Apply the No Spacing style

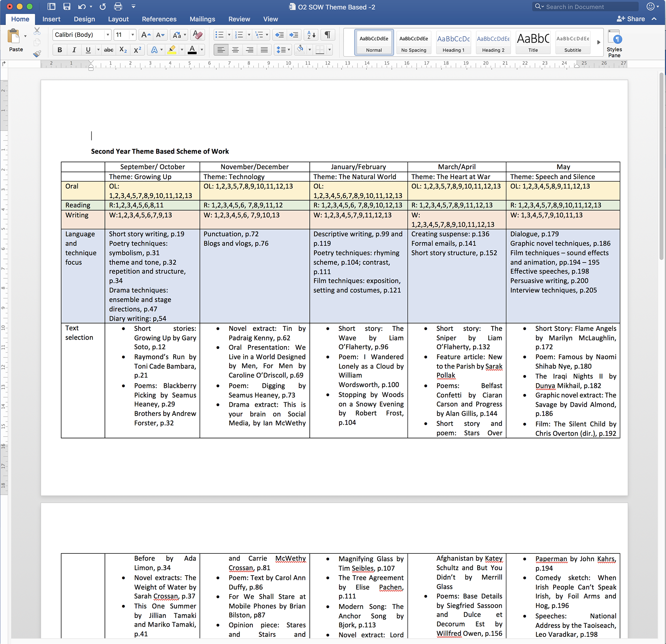(414, 42)
